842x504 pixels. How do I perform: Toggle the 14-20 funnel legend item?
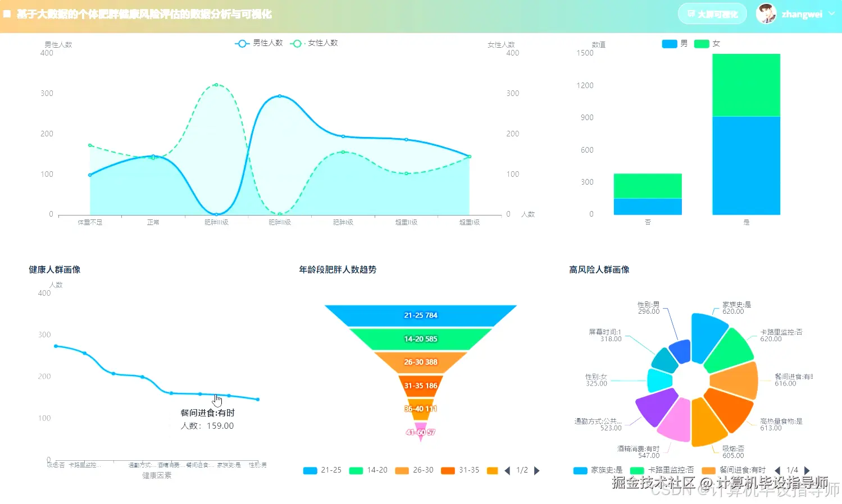(368, 470)
